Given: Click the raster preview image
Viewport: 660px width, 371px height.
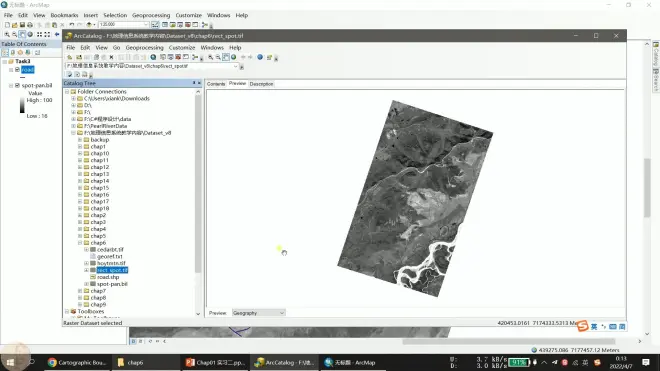Looking at the screenshot, I should (x=415, y=198).
